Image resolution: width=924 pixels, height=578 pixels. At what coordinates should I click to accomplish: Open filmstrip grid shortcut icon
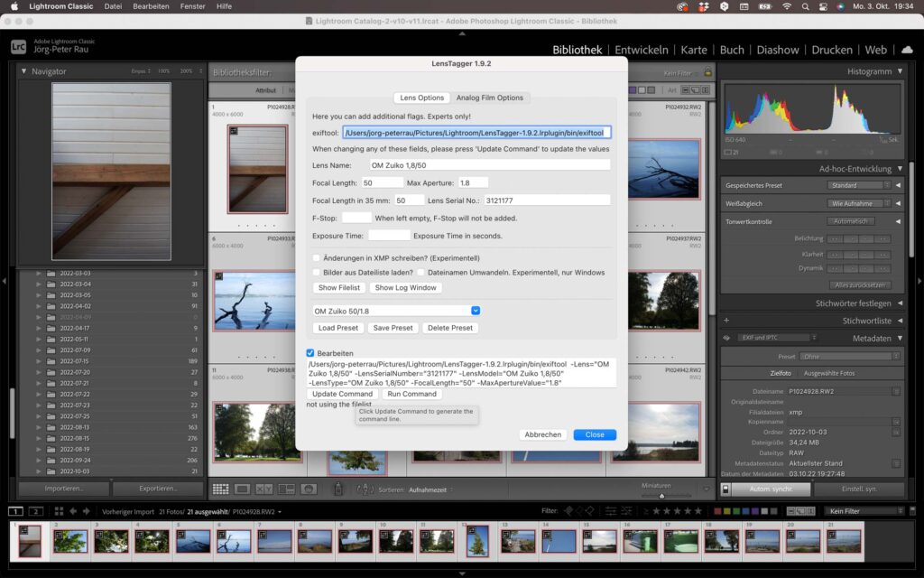tap(59, 511)
